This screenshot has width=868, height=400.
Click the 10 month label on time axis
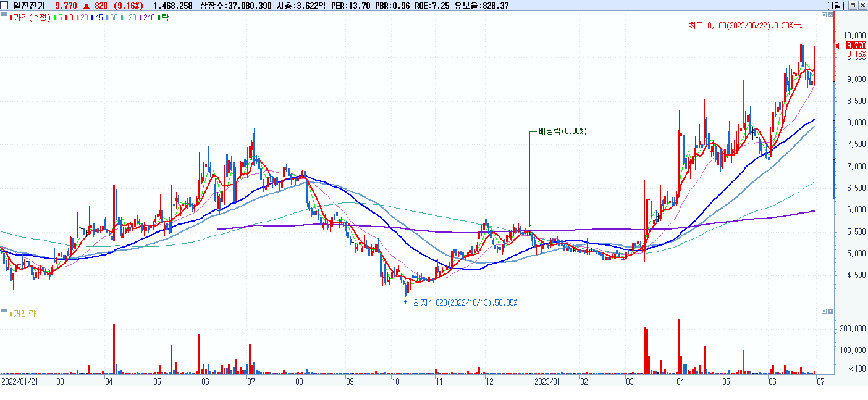coord(395,382)
